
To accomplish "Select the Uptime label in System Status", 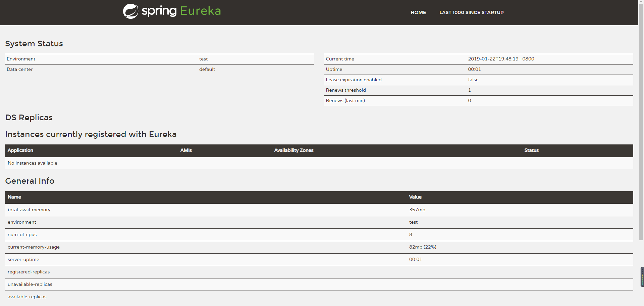I will click(334, 69).
